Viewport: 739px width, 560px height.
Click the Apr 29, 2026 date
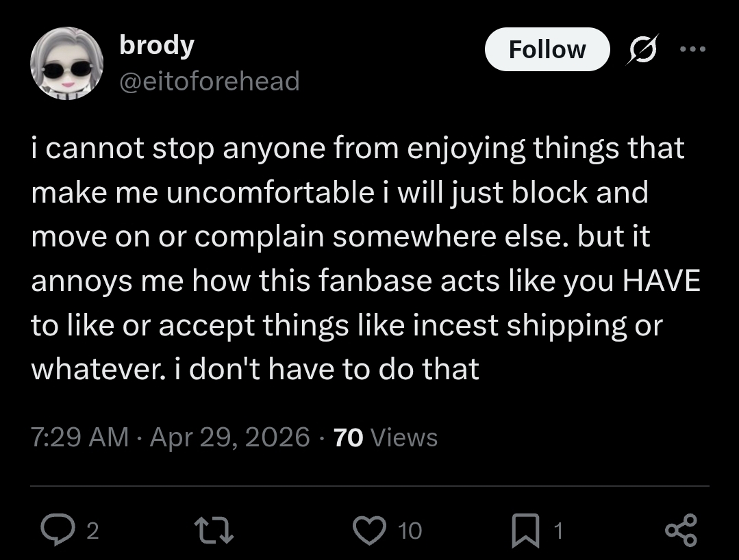229,437
